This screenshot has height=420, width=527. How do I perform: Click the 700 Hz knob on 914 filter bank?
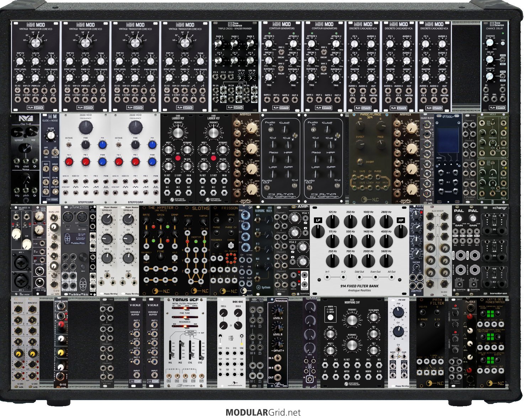(350, 262)
